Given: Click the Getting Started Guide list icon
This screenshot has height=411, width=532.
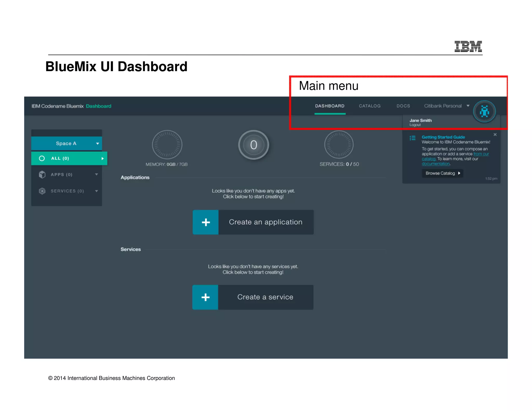Looking at the screenshot, I should pyautogui.click(x=413, y=138).
